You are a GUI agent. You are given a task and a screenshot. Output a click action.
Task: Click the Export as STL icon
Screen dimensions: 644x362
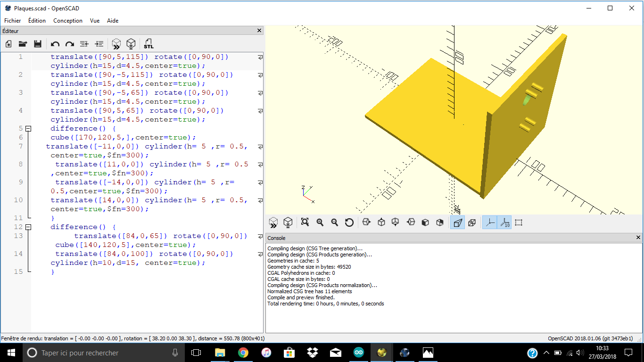[149, 44]
